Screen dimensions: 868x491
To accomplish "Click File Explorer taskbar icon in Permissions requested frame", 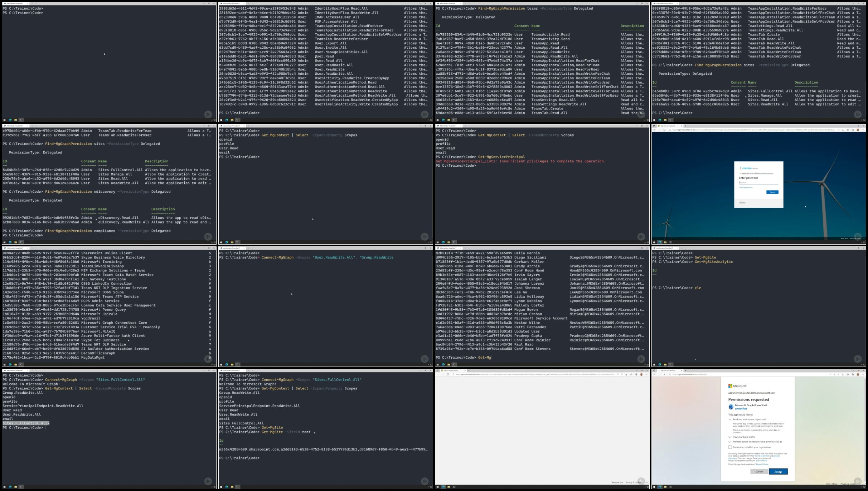I will pos(665,487).
